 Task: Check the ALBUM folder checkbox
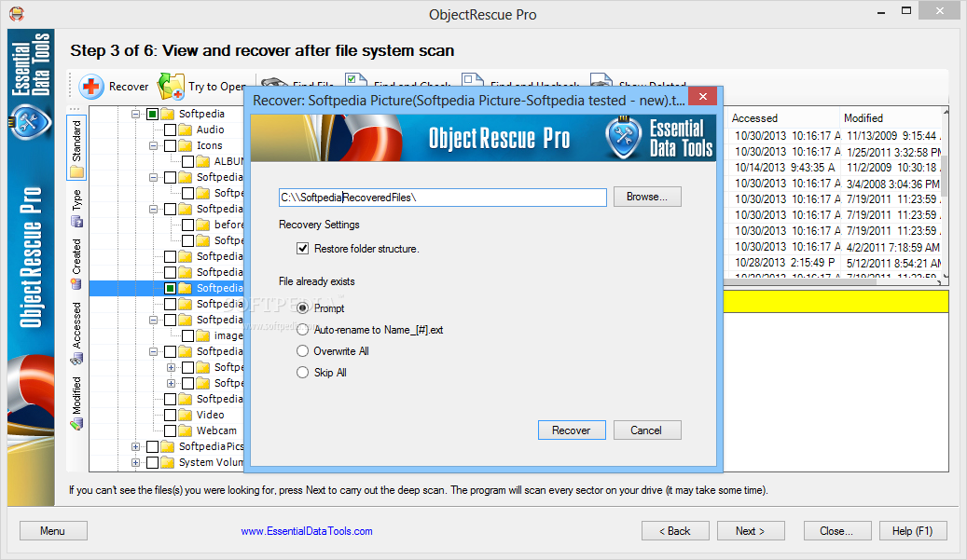tap(188, 161)
